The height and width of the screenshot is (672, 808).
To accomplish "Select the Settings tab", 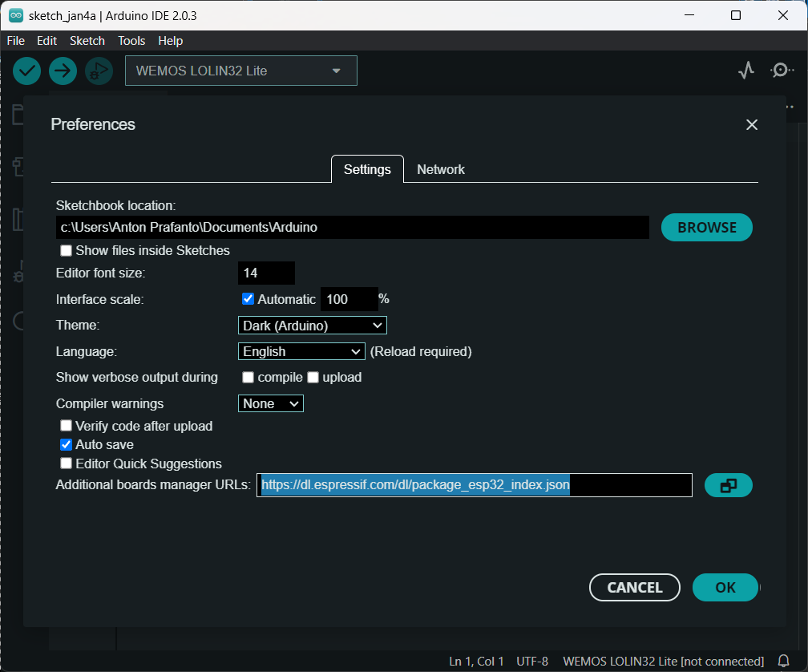I will [x=367, y=169].
